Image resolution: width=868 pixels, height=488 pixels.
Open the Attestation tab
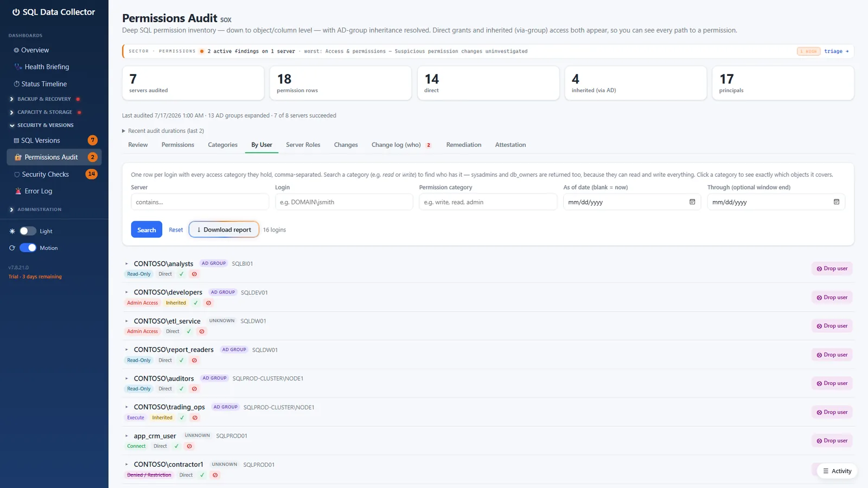point(510,145)
